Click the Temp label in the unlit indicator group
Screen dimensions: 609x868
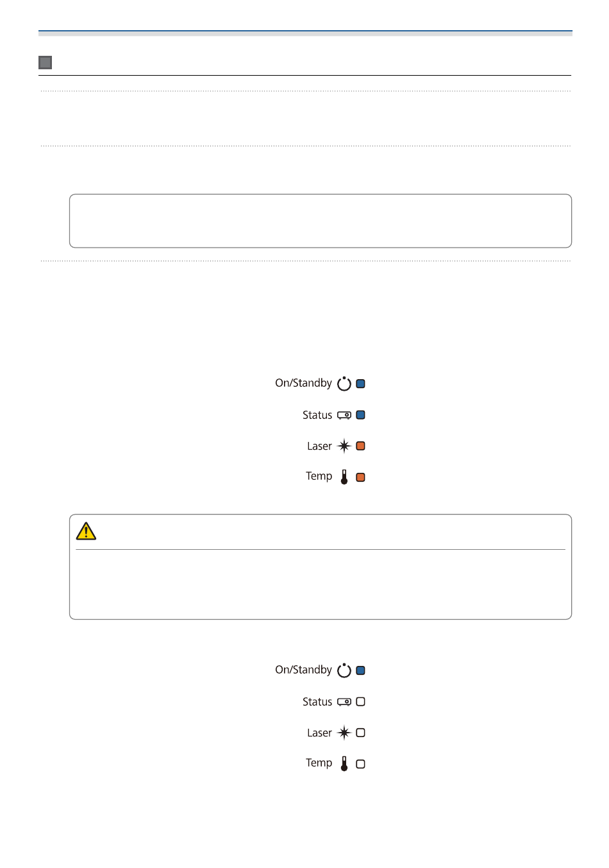coord(319,763)
